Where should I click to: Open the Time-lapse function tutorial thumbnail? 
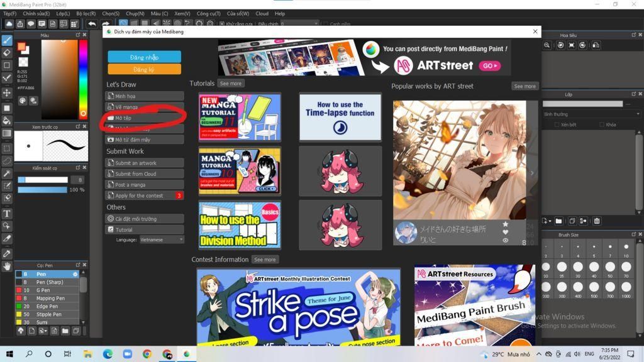point(340,117)
